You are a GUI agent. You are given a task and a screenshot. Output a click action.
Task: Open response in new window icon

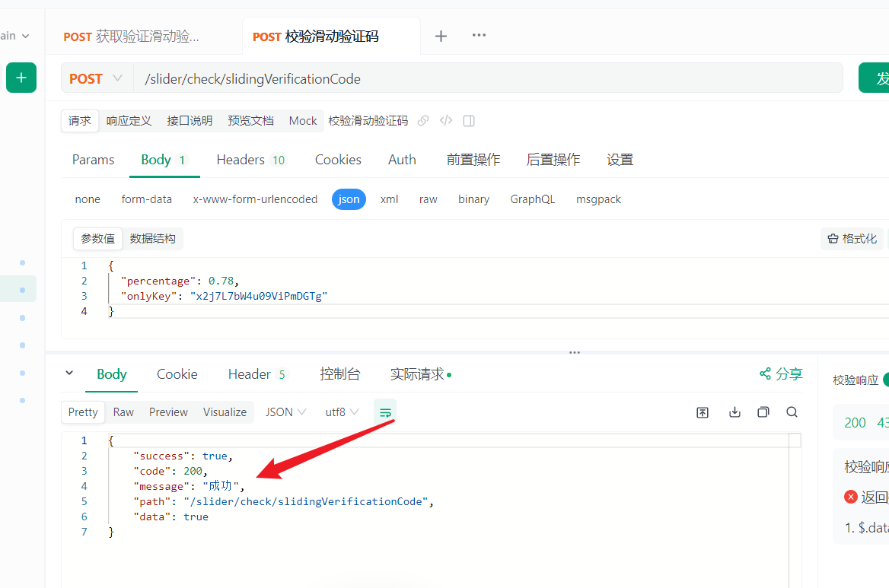click(x=702, y=412)
